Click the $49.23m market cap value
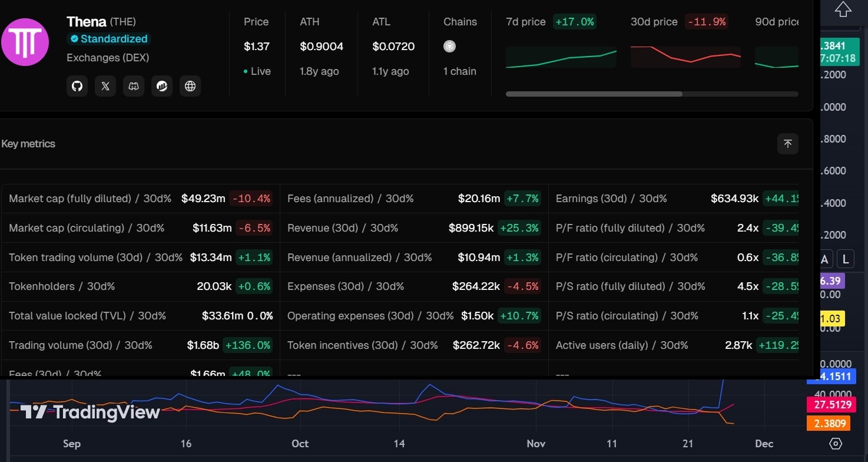This screenshot has height=462, width=868. [x=203, y=199]
